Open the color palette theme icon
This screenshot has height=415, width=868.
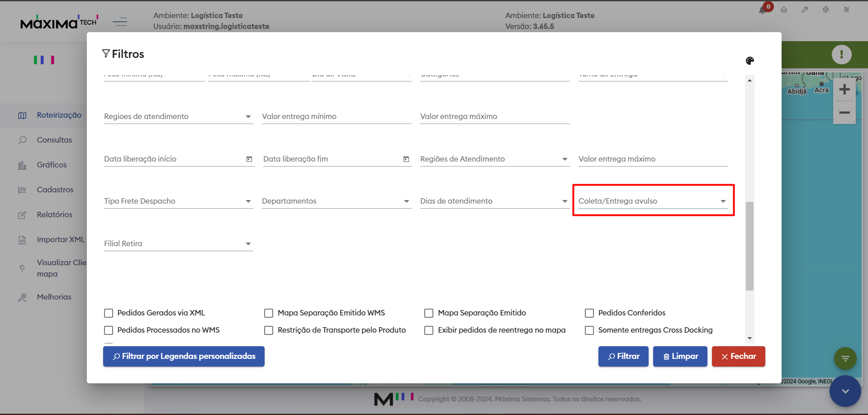tap(749, 61)
